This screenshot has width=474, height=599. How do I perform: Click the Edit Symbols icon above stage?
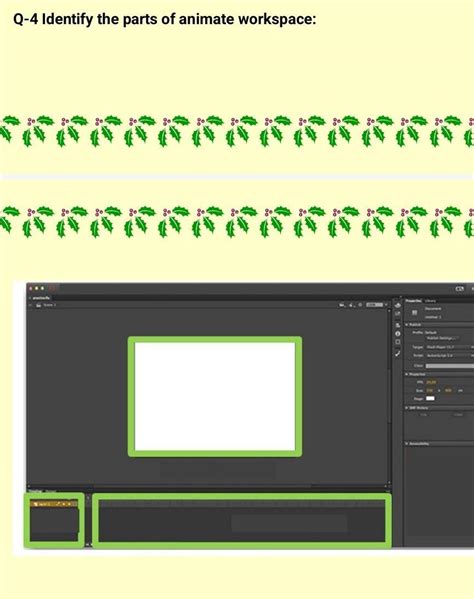coord(351,305)
